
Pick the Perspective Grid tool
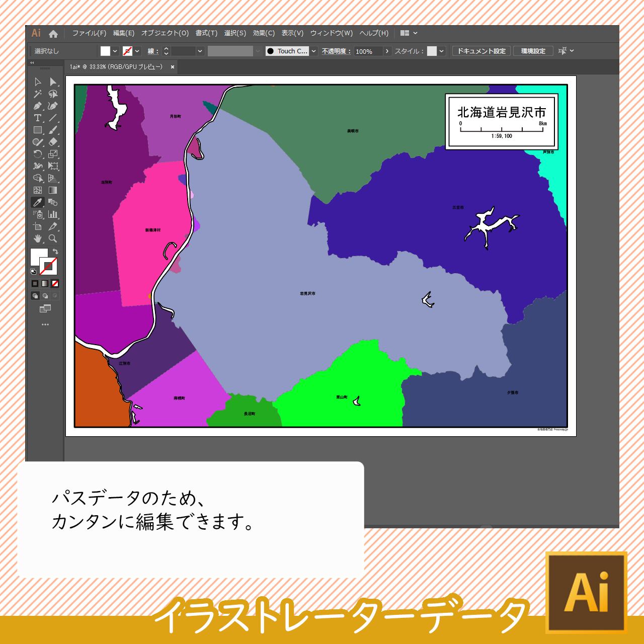[x=53, y=178]
